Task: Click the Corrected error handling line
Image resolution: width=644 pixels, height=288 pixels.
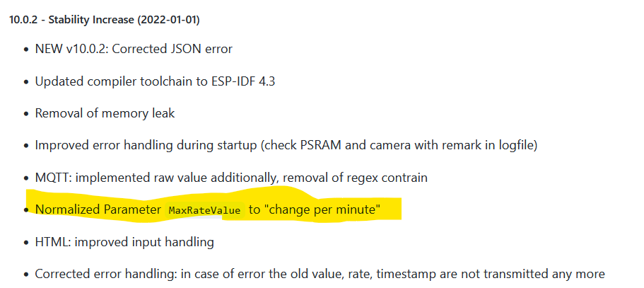Action: click(x=320, y=274)
